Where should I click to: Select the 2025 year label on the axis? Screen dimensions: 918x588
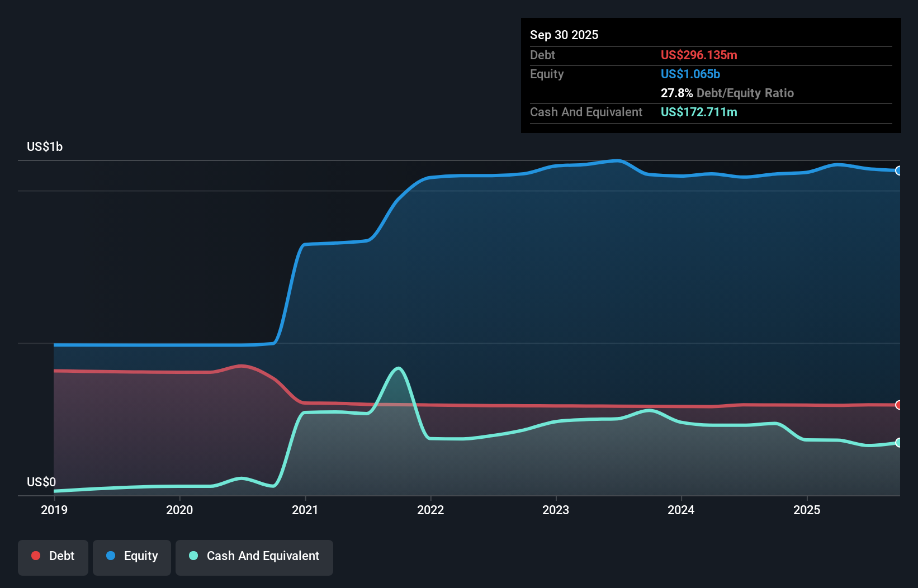(807, 510)
